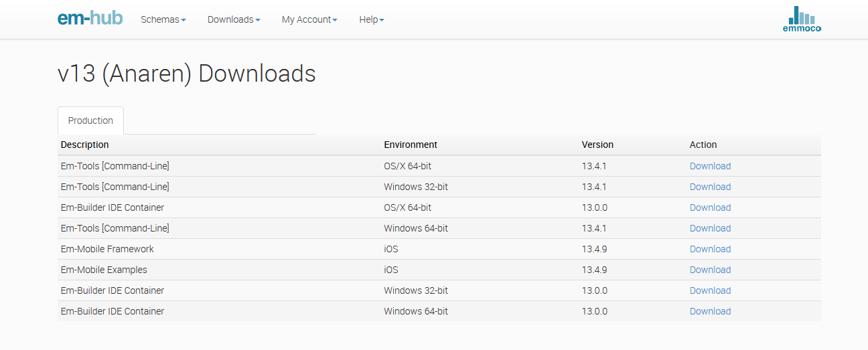Click Em-Builder IDE Container in the Windows 32-bit row

(113, 290)
